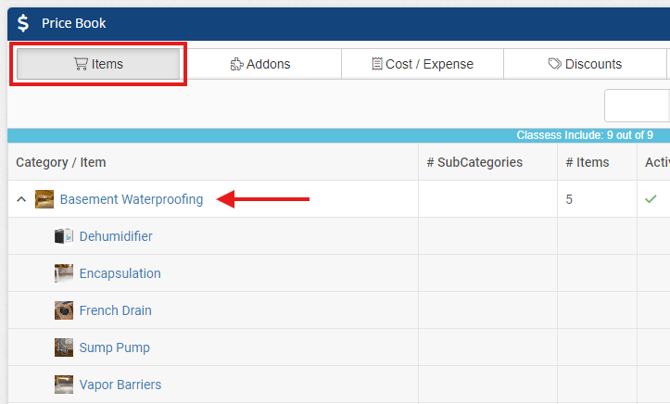Click the Basement Waterproofing category thumbnail
670x404 pixels.
tap(44, 199)
